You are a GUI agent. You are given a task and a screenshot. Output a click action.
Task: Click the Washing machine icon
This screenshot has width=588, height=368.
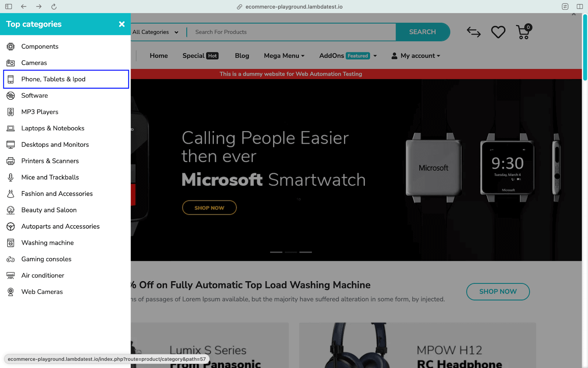pos(11,243)
